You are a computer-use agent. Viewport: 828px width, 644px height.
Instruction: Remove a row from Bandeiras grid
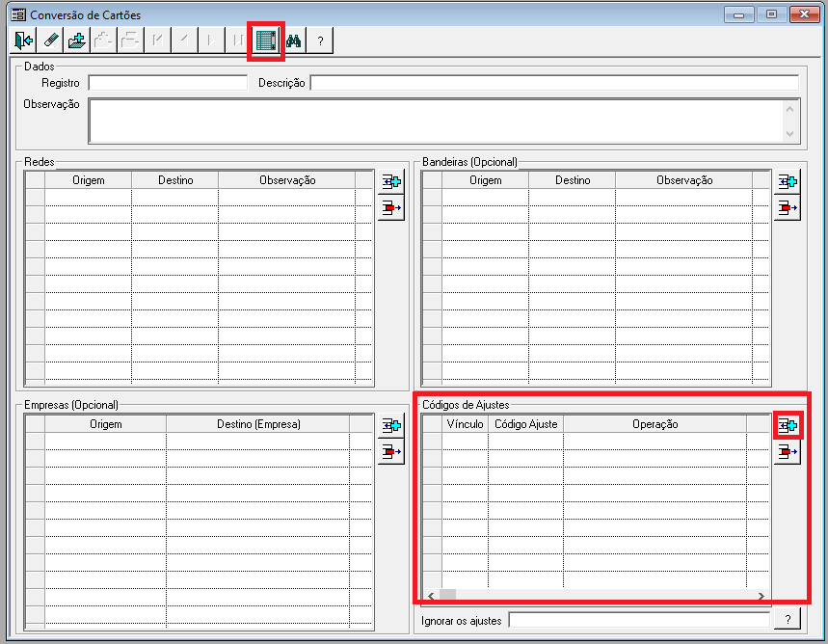(x=788, y=207)
